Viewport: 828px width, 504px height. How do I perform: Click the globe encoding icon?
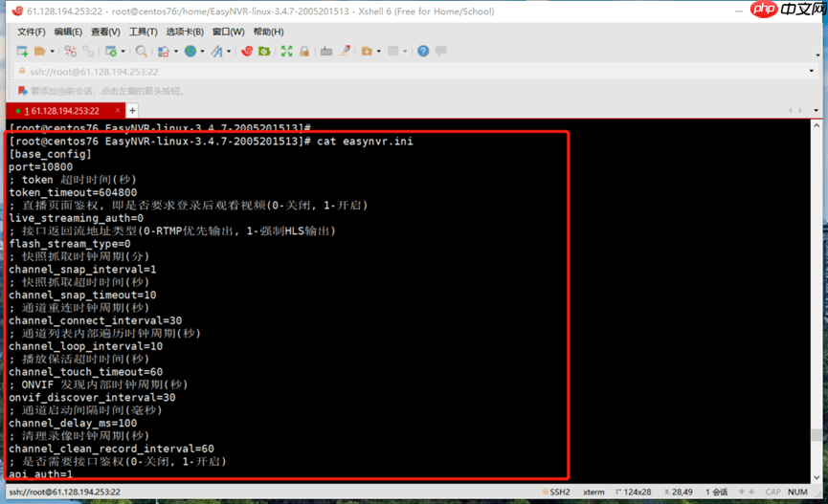(x=190, y=52)
